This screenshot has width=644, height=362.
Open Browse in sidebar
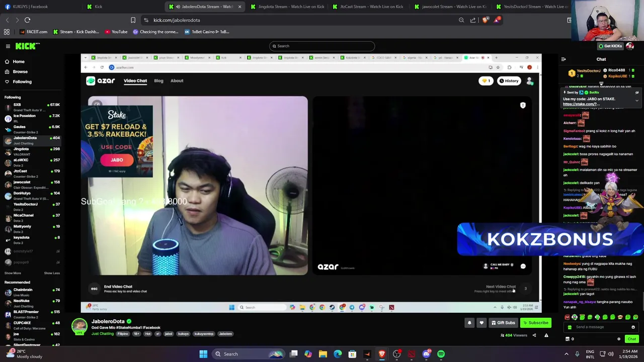point(20,71)
